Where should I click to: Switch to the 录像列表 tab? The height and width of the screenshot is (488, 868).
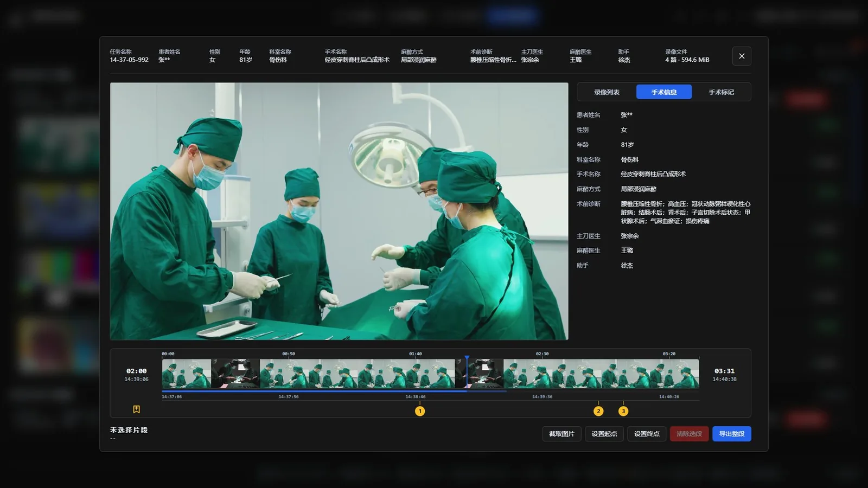pyautogui.click(x=607, y=92)
